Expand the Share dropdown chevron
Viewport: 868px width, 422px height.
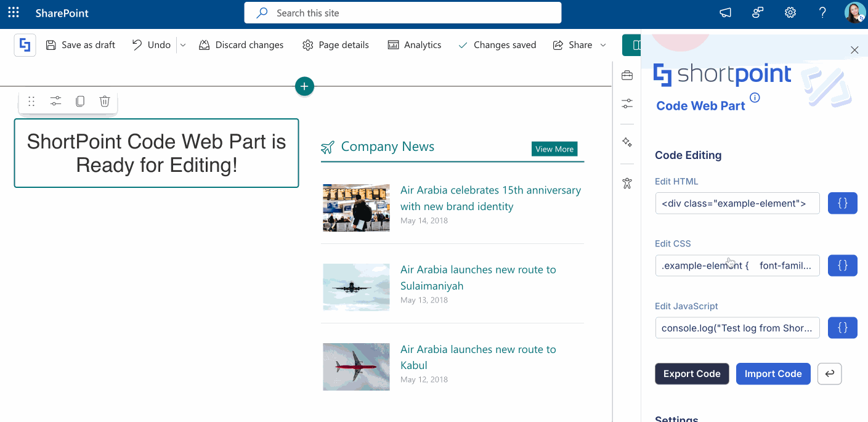click(x=602, y=45)
